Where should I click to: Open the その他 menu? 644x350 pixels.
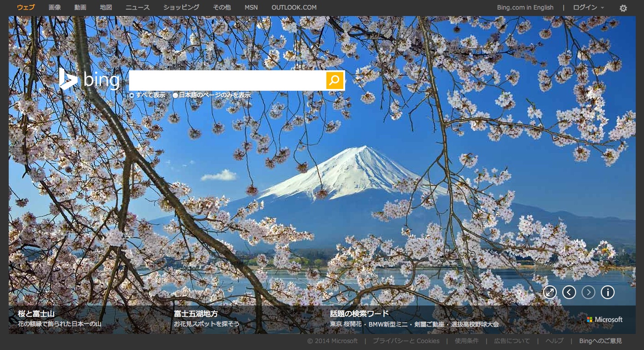(222, 7)
